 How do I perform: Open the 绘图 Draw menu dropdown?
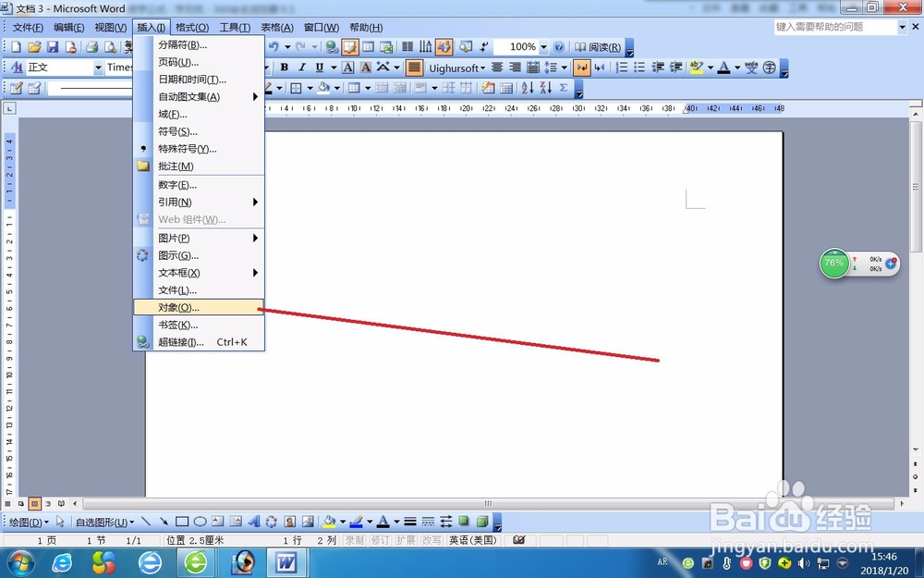29,522
